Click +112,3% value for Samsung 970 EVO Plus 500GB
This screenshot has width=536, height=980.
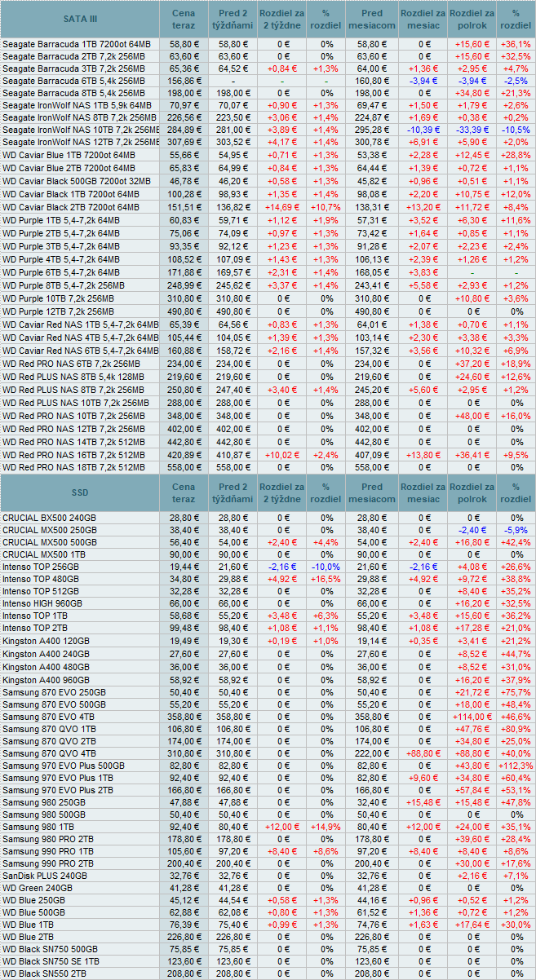[516, 766]
